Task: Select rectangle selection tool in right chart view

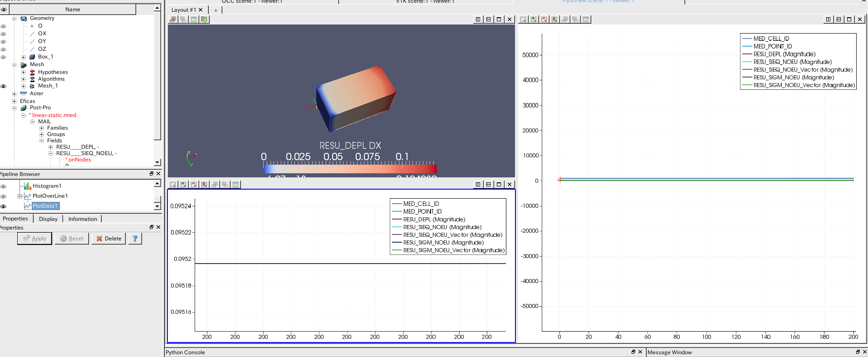Action: 523,20
